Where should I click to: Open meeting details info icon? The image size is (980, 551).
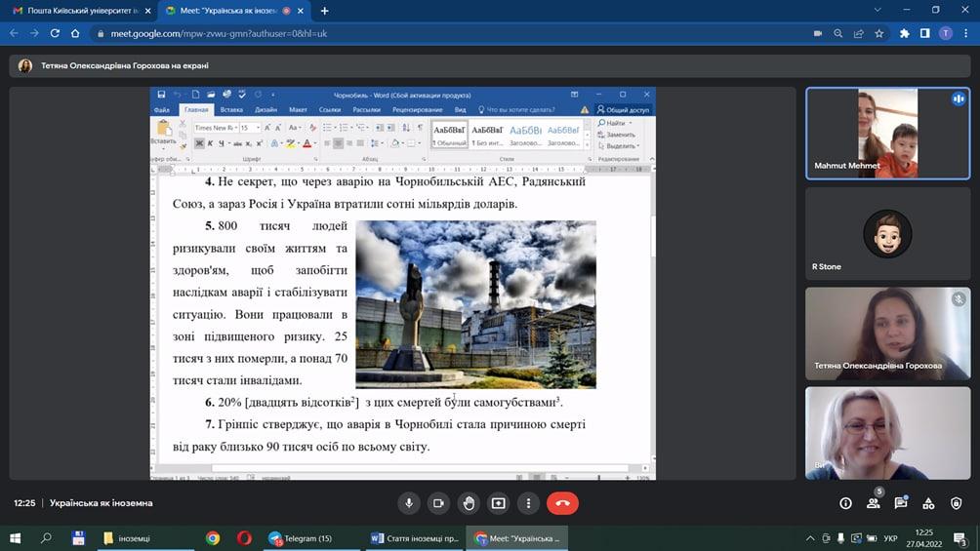(845, 503)
